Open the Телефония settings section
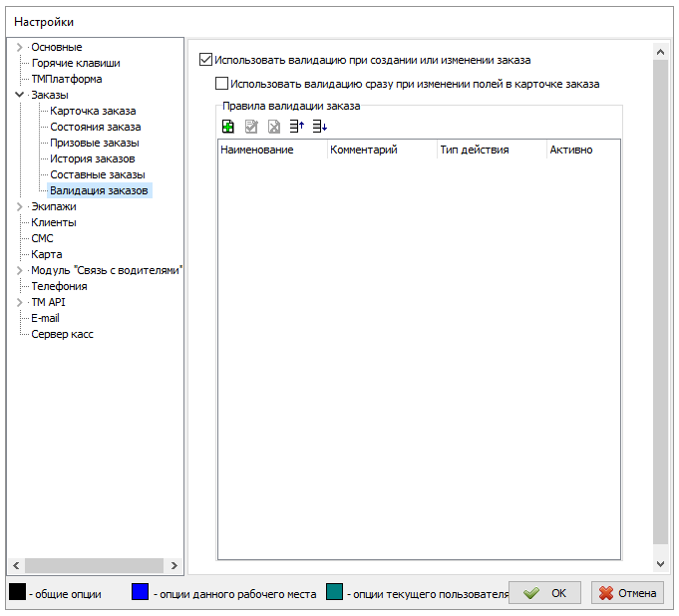Image resolution: width=679 pixels, height=616 pixels. coord(59,286)
